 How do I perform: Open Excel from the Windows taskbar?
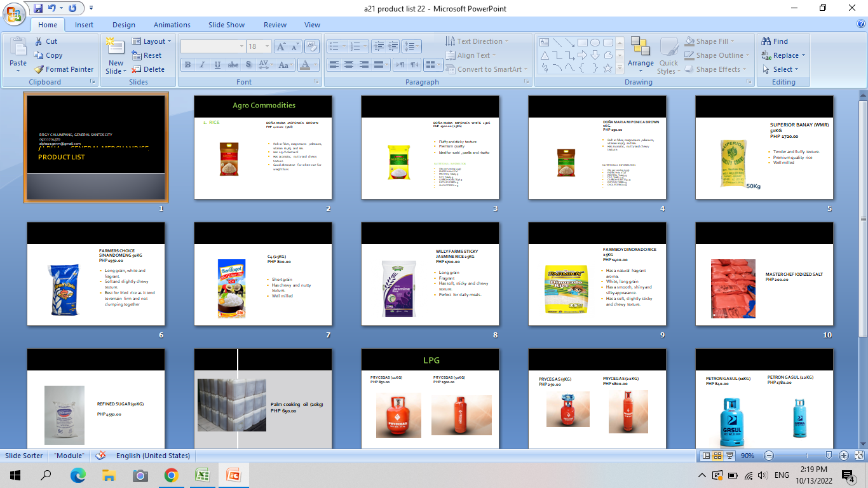click(x=203, y=475)
